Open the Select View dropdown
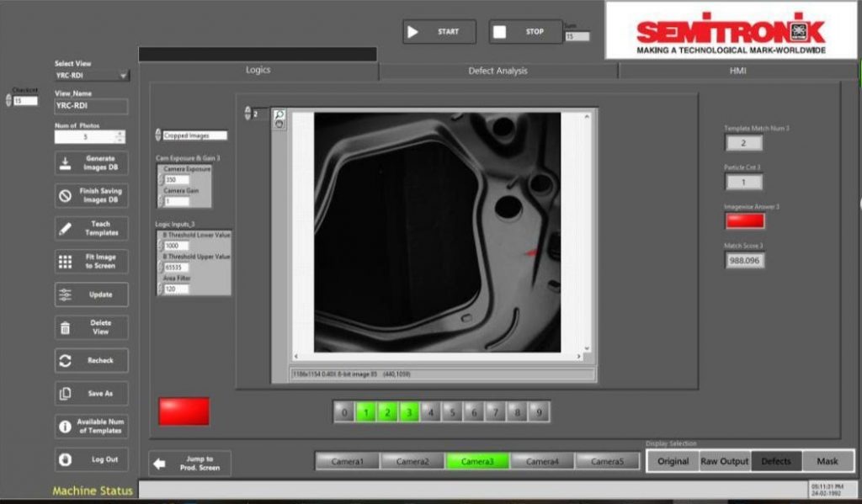The height and width of the screenshot is (504, 862). point(124,75)
